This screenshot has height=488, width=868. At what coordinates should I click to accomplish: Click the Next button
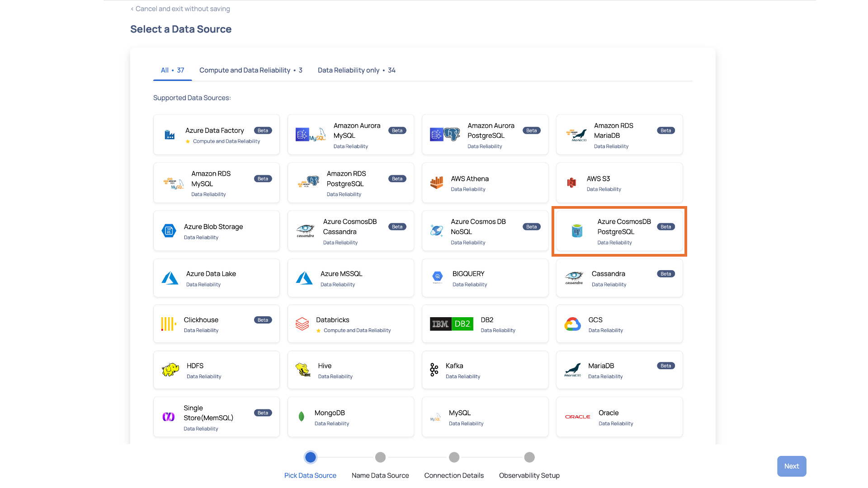pos(792,466)
